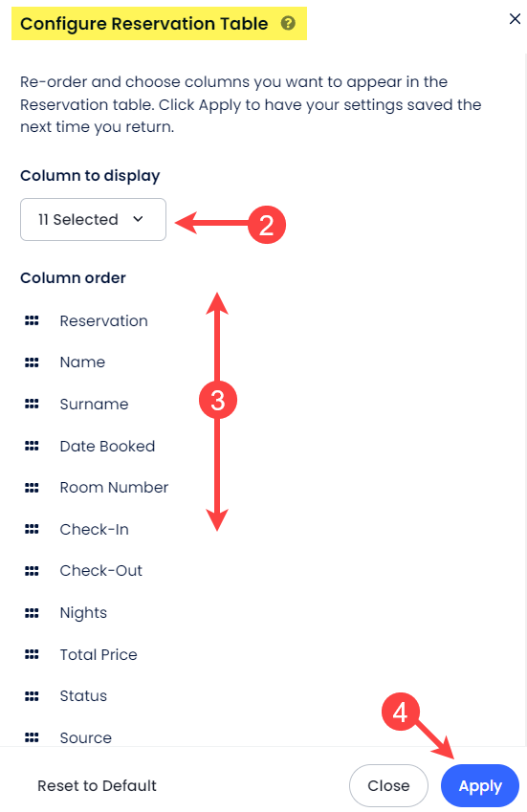Click the Nights row drag handle

[x=32, y=613]
